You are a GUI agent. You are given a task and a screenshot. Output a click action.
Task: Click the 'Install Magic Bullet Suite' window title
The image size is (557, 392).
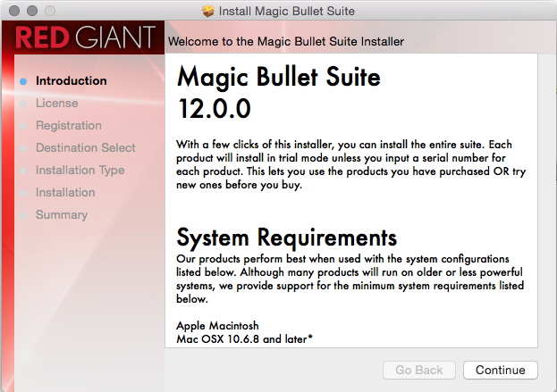(x=287, y=11)
